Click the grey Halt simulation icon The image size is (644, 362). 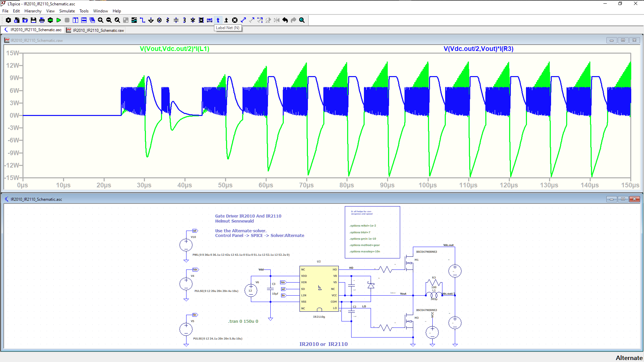[67, 20]
